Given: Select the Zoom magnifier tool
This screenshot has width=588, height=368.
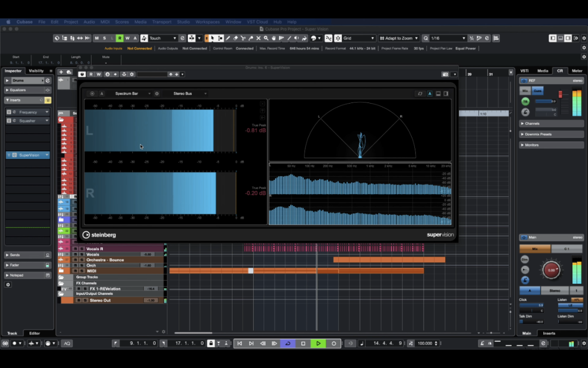Looking at the screenshot, I should point(266,38).
